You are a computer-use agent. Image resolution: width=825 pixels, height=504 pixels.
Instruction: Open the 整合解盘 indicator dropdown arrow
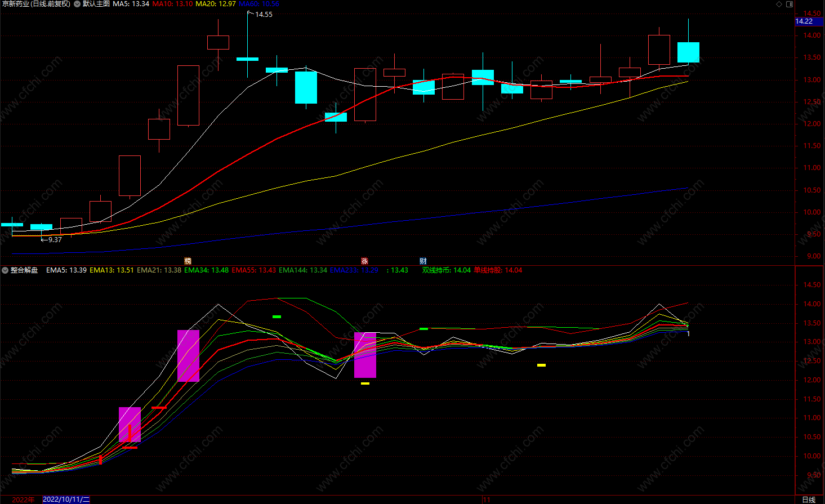point(5,270)
